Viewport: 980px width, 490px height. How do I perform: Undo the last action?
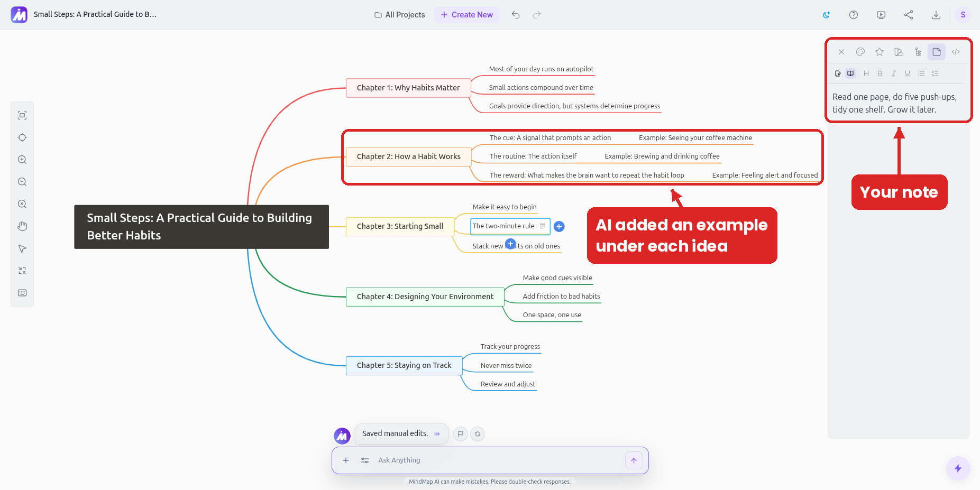(x=516, y=15)
